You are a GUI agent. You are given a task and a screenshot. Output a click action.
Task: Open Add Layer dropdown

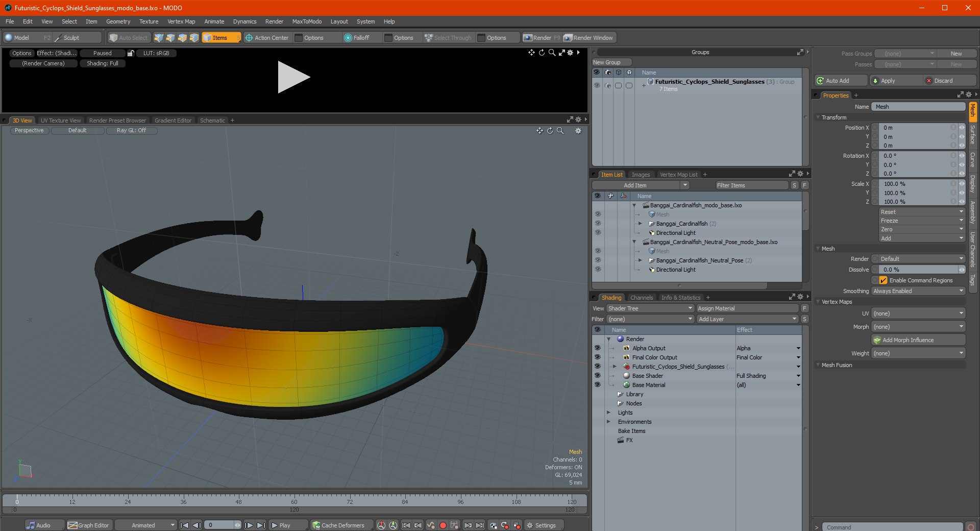(x=747, y=319)
